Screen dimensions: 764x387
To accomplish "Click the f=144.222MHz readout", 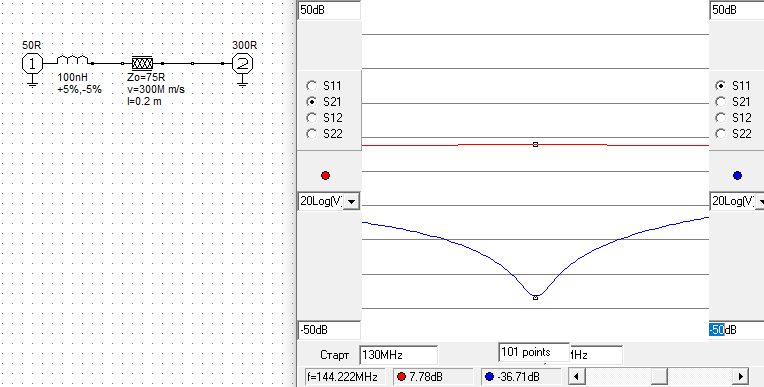I will tap(345, 377).
